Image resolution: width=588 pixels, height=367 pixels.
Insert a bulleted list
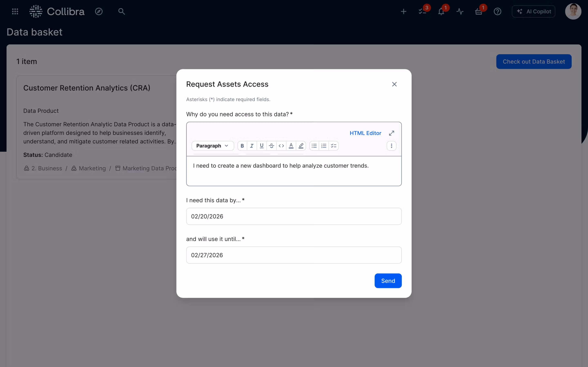point(314,146)
